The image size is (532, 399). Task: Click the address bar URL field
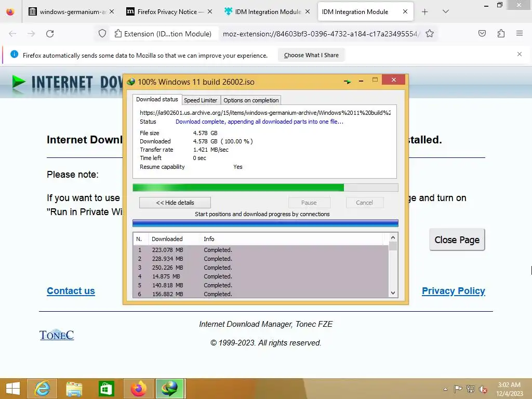[321, 34]
